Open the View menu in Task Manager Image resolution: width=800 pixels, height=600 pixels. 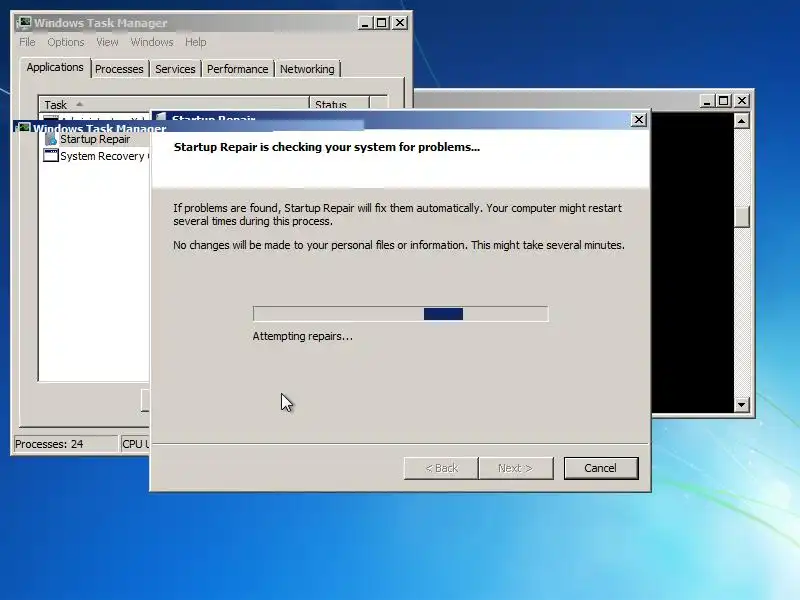[107, 42]
